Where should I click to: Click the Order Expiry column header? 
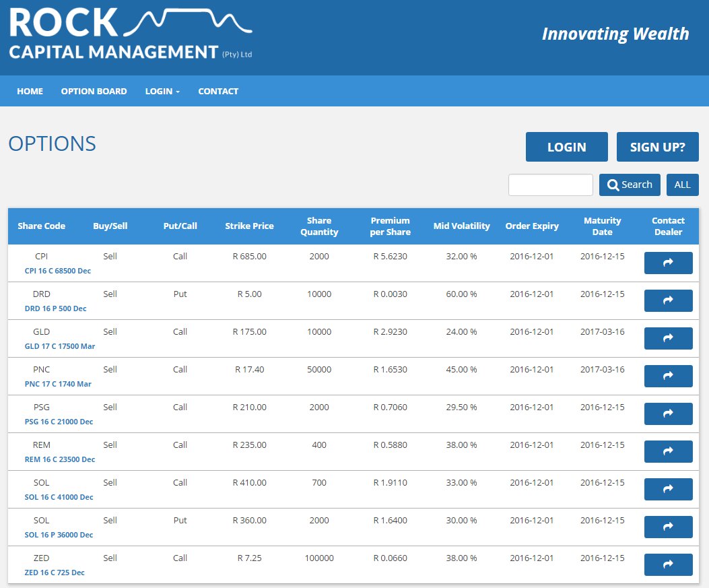click(x=532, y=226)
